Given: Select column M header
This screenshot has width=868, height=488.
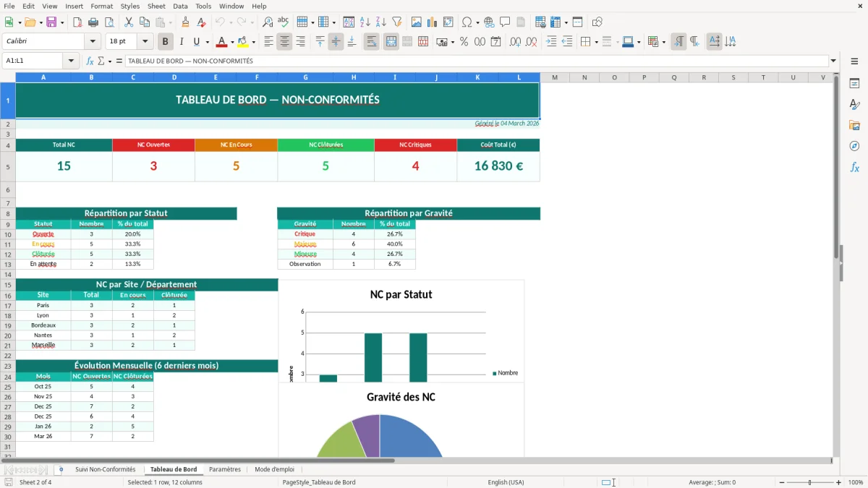Looking at the screenshot, I should point(555,77).
